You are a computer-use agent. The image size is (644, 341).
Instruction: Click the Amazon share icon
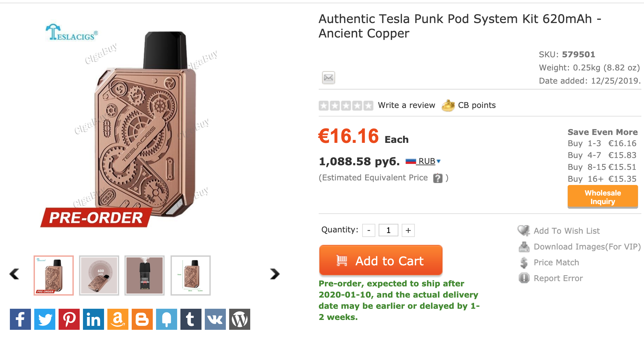coord(118,319)
